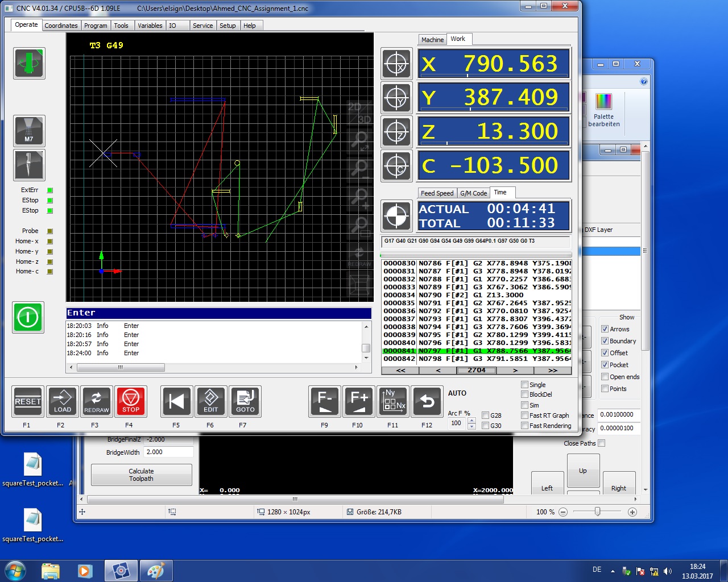Jump to last line with >> button
The width and height of the screenshot is (728, 582).
(553, 370)
